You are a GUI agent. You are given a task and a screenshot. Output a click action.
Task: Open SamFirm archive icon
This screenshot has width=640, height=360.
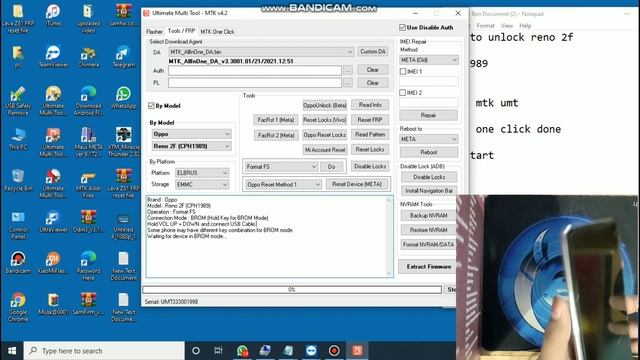point(88,304)
